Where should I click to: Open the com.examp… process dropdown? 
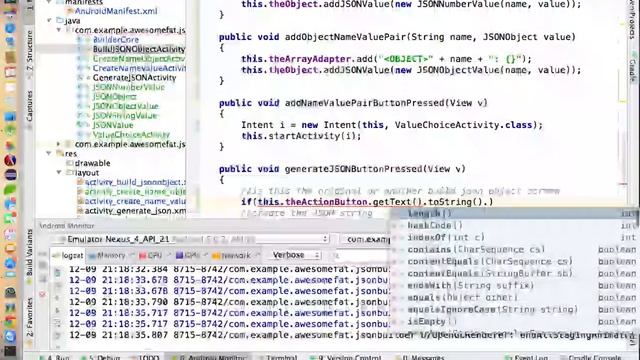(365, 239)
